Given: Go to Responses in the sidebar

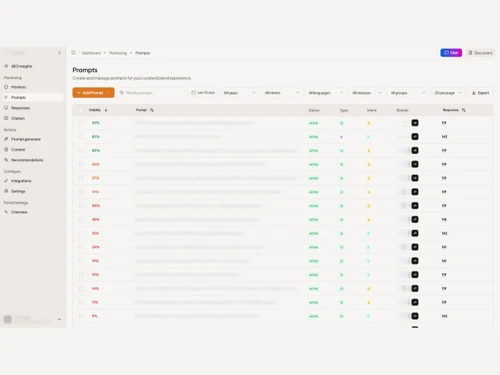Looking at the screenshot, I should click(20, 108).
